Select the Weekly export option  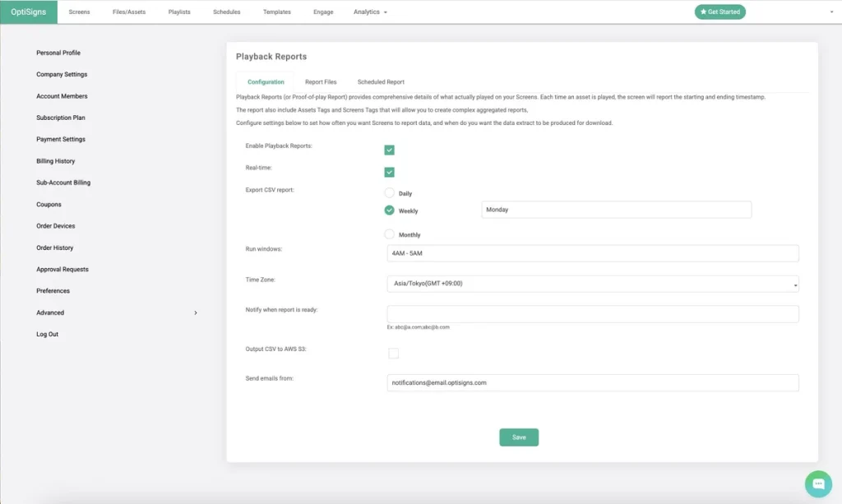click(x=390, y=210)
